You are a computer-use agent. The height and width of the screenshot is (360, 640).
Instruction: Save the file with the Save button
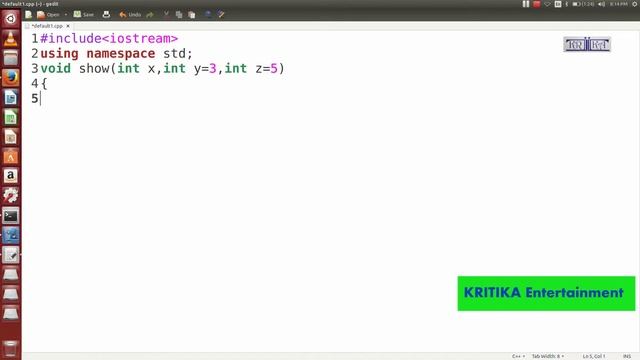tap(84, 15)
